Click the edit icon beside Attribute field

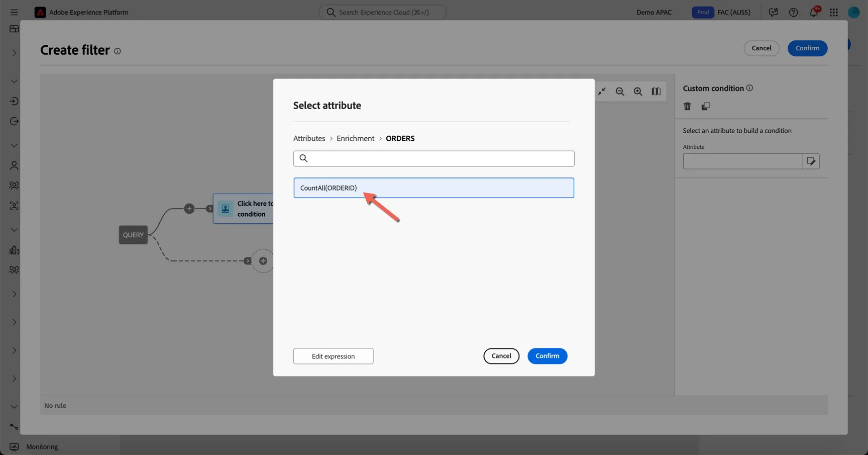click(811, 161)
